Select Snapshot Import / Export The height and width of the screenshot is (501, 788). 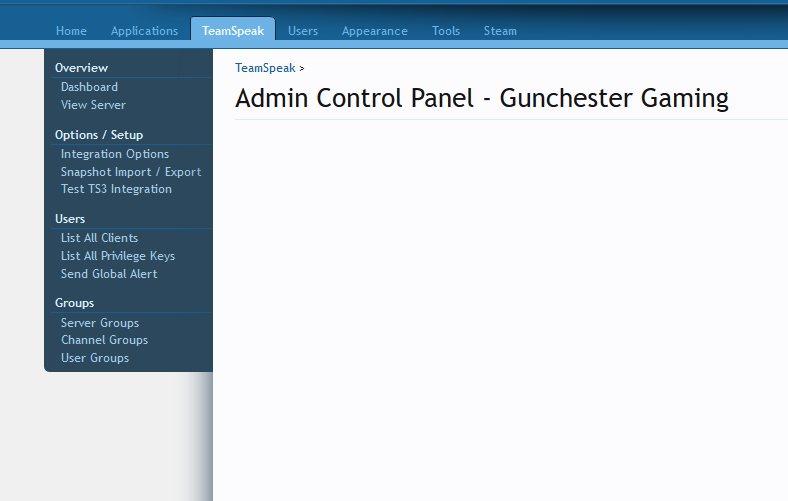click(x=131, y=172)
